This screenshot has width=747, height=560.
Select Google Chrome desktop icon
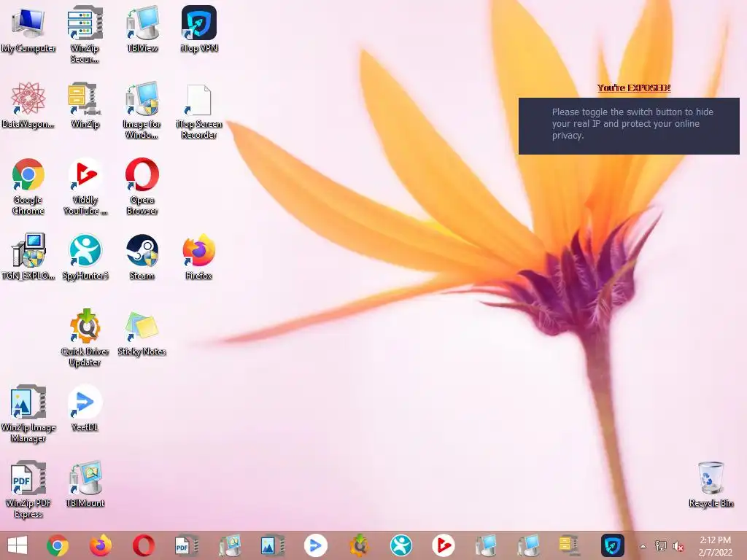28,186
